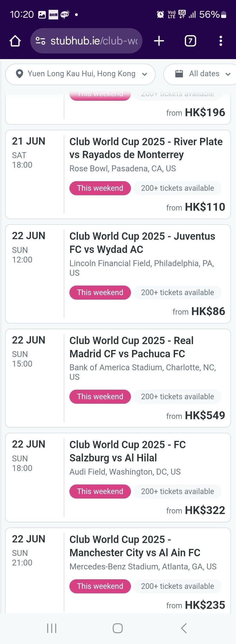
Task: Tap the from HK$322 price on Salzburg card
Action: (x=196, y=510)
